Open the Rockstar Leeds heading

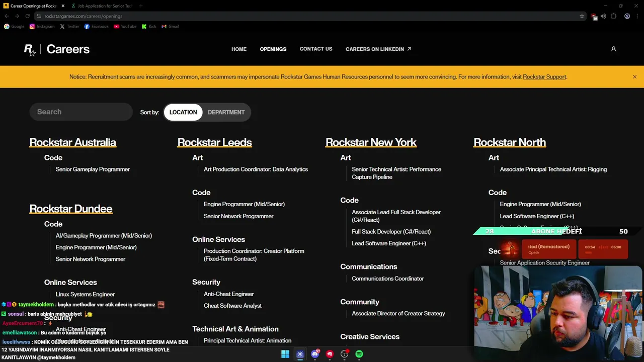tap(214, 142)
